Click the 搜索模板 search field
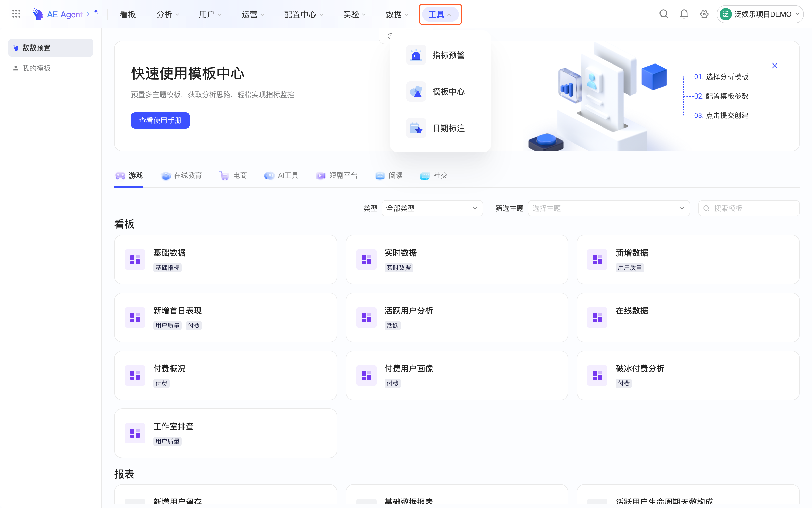This screenshot has width=812, height=508. pos(749,208)
